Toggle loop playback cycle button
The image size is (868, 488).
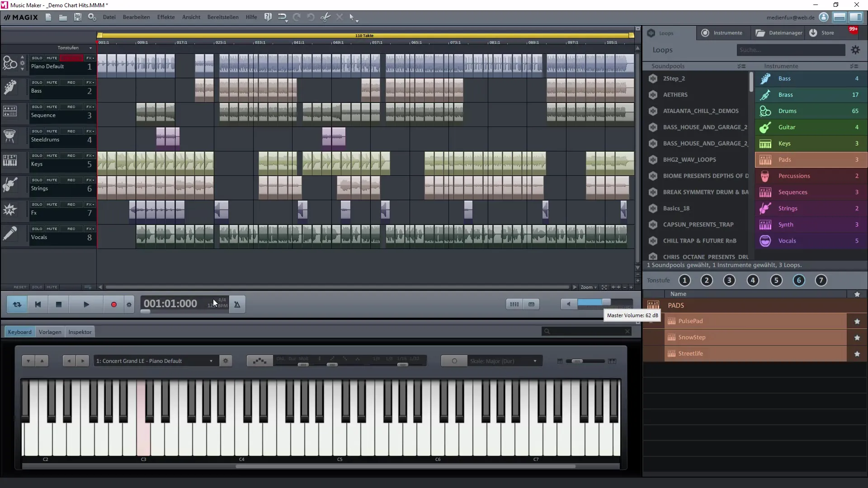[x=17, y=305]
